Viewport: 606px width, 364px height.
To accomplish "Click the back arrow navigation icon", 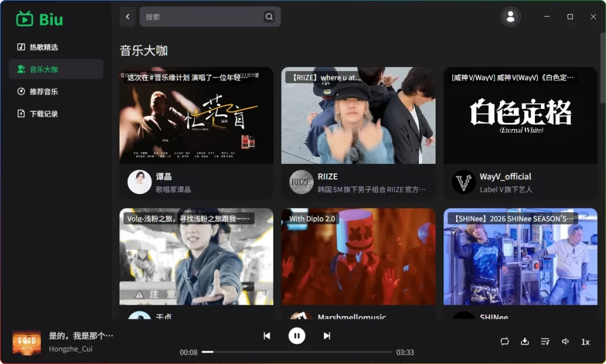I will point(127,17).
